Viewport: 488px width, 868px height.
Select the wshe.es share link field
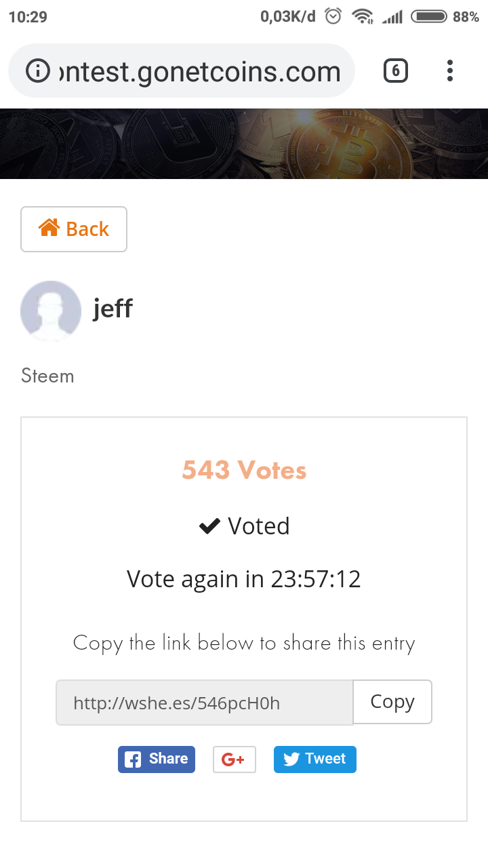[204, 703]
